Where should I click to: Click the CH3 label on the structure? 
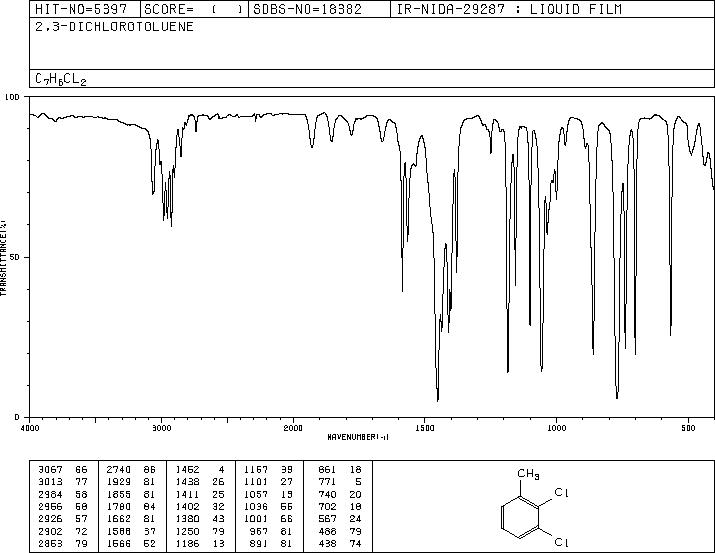pos(528,474)
